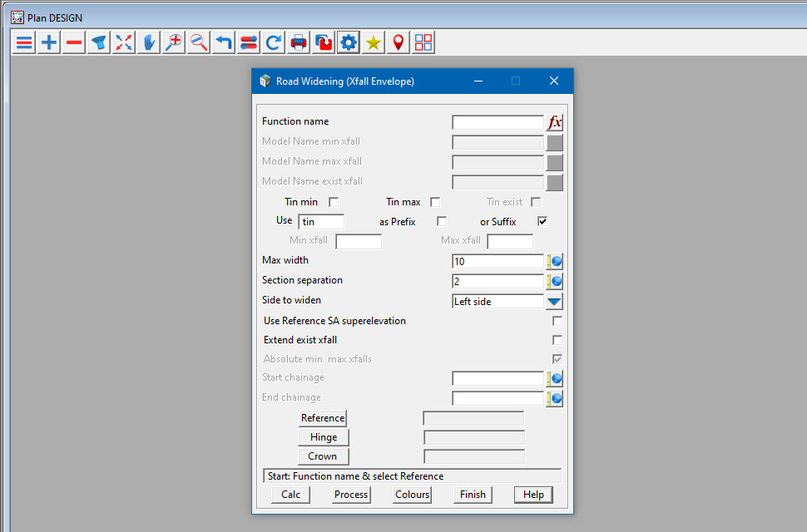807x532 pixels.
Task: Select the zoom in magnifier
Action: [174, 42]
